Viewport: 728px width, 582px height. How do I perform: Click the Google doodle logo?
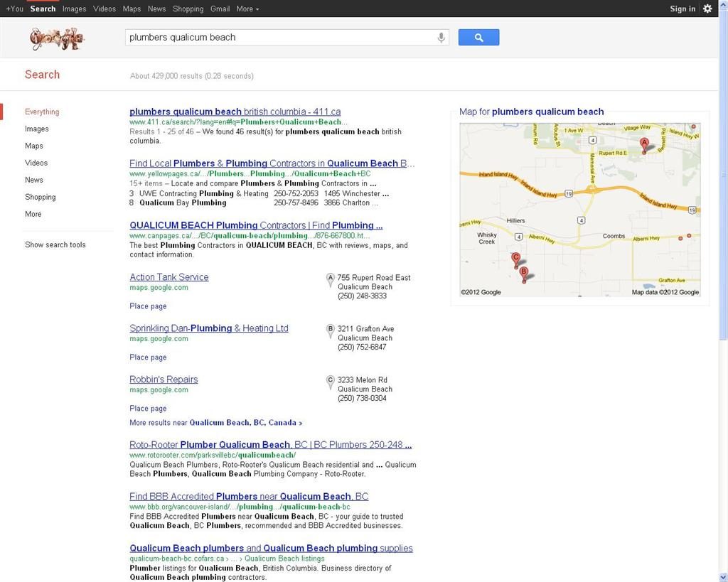pos(57,38)
